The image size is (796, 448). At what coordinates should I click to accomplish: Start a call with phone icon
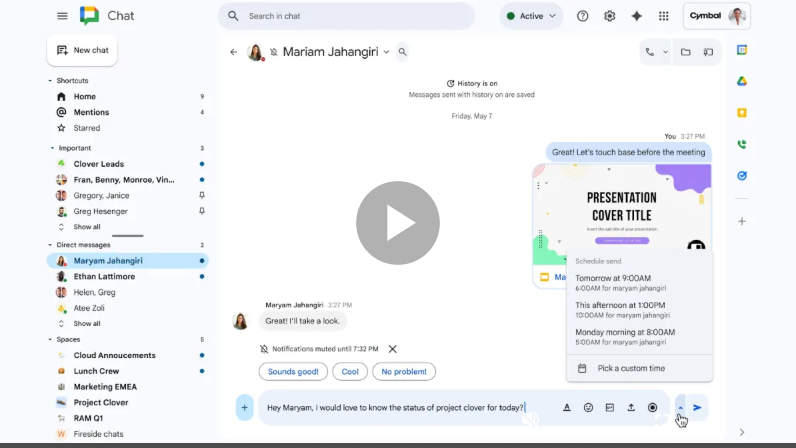coord(649,52)
